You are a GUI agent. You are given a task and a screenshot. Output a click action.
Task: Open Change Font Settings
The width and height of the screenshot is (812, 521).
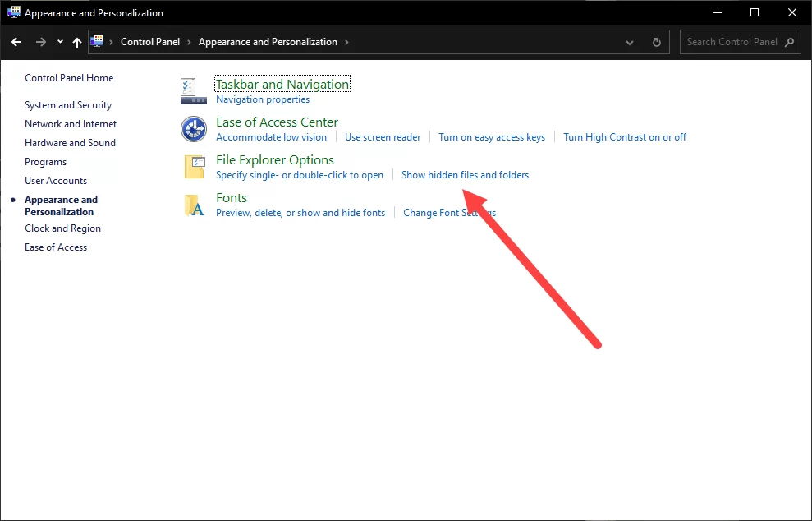point(448,212)
